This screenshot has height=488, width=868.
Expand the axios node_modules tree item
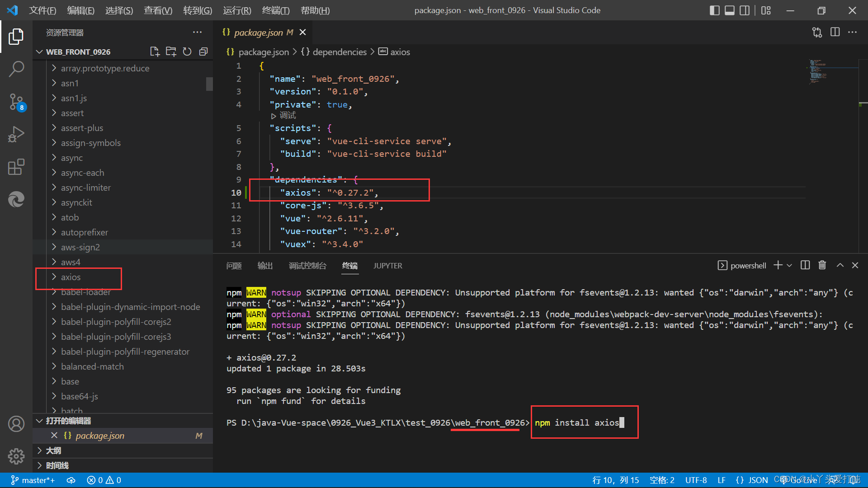click(x=54, y=277)
